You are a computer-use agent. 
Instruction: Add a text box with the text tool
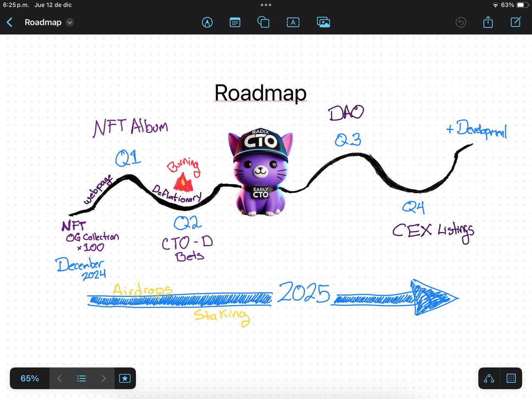coord(293,22)
